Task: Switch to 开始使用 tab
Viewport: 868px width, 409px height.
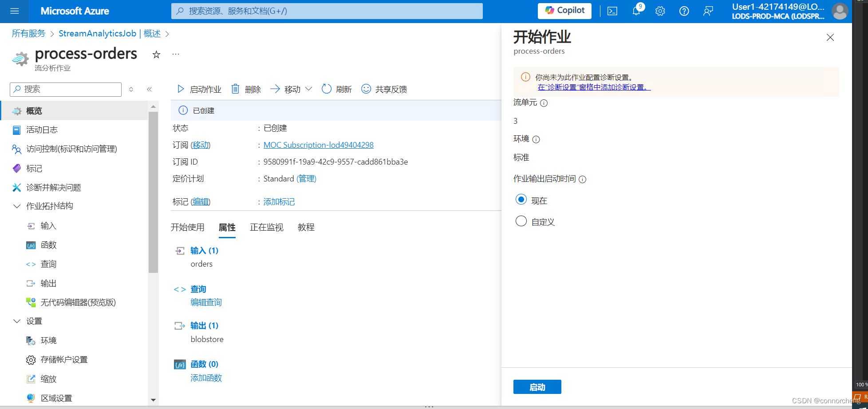Action: coord(188,228)
